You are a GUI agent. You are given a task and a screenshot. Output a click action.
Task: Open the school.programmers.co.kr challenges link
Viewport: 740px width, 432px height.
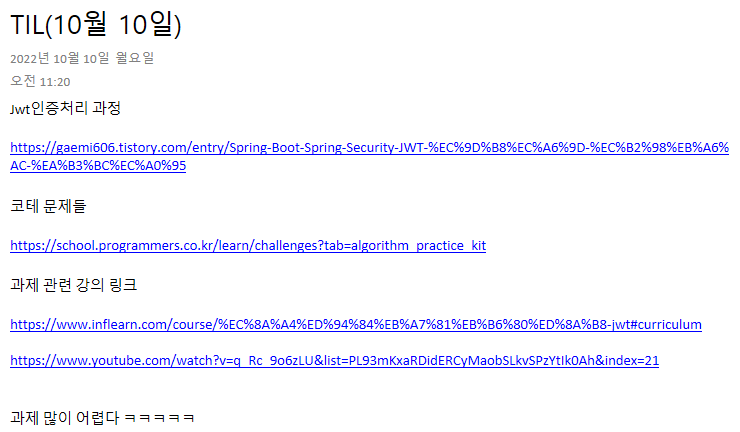[248, 246]
